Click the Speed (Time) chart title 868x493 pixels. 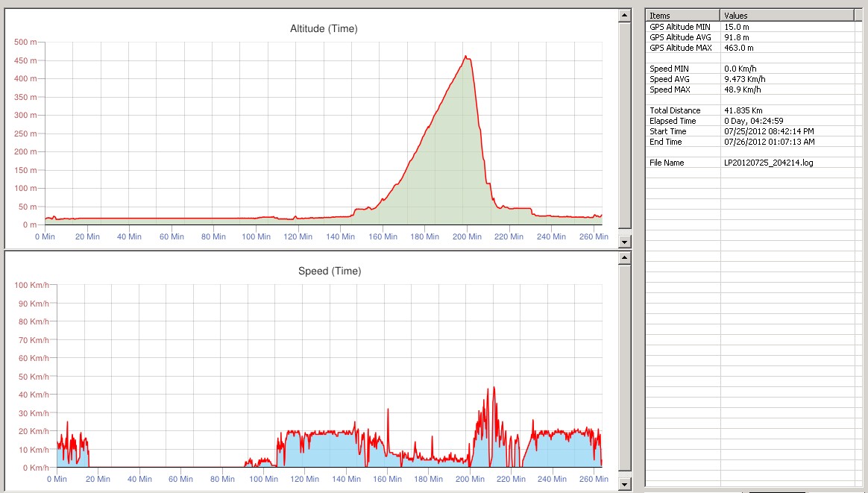[329, 271]
